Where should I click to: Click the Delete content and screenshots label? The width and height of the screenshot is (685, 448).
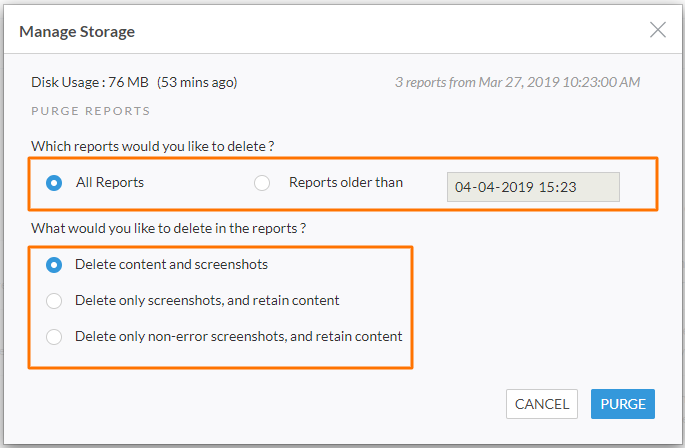tap(171, 264)
